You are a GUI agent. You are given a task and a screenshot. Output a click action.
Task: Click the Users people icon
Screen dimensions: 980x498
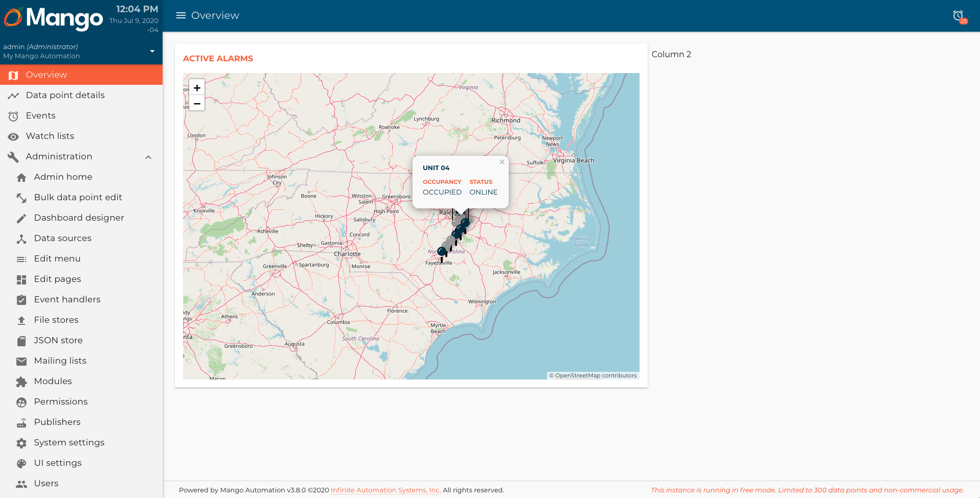pyautogui.click(x=21, y=484)
